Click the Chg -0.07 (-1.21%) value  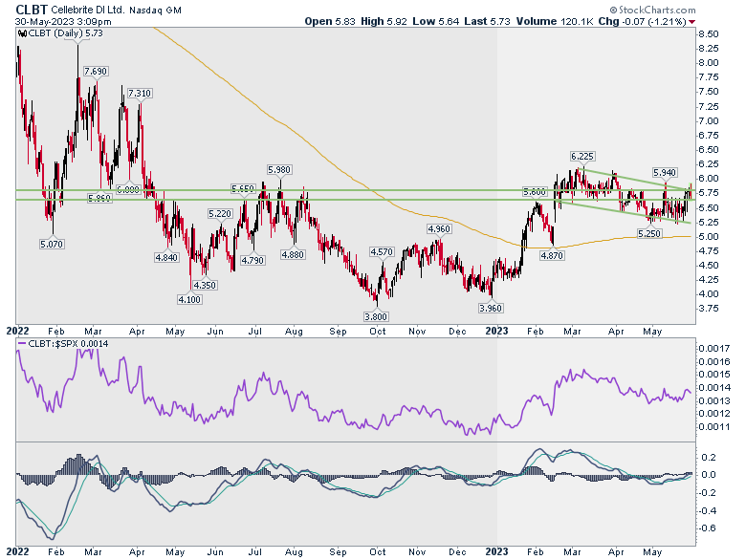click(643, 21)
